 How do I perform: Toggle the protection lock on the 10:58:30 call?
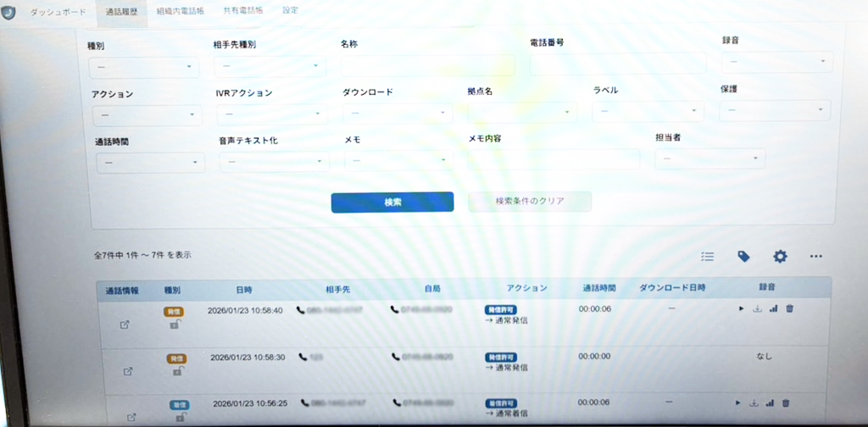(x=177, y=371)
